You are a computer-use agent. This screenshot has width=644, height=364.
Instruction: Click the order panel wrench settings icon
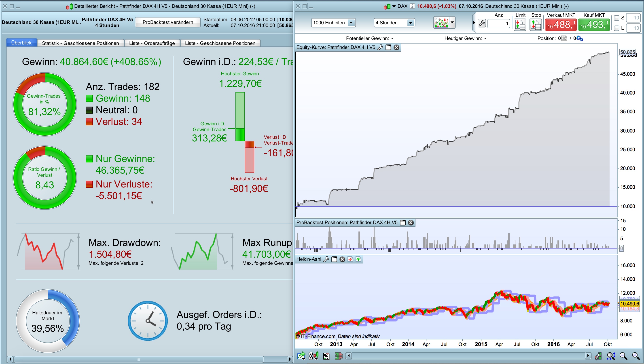(x=482, y=23)
